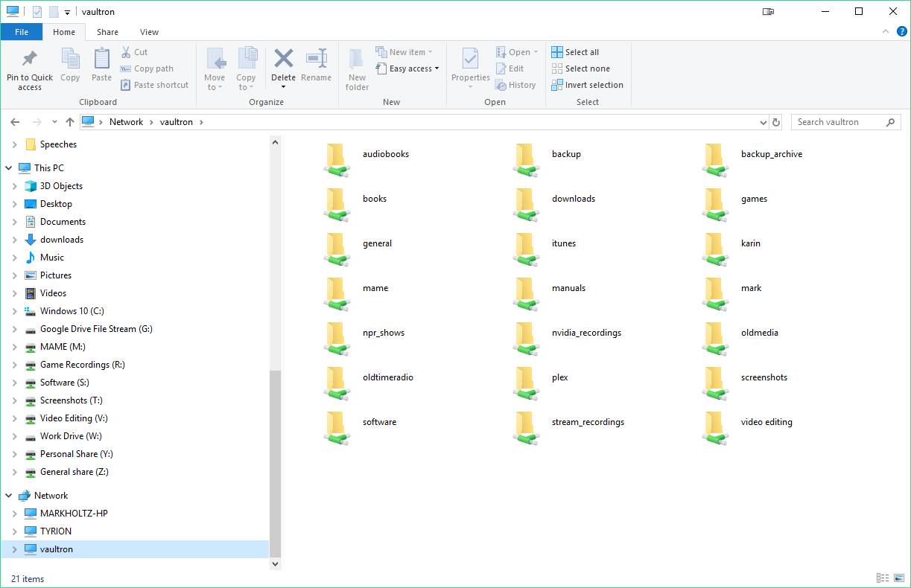Collapse the Network tree node
The height and width of the screenshot is (588, 911).
click(x=8, y=496)
